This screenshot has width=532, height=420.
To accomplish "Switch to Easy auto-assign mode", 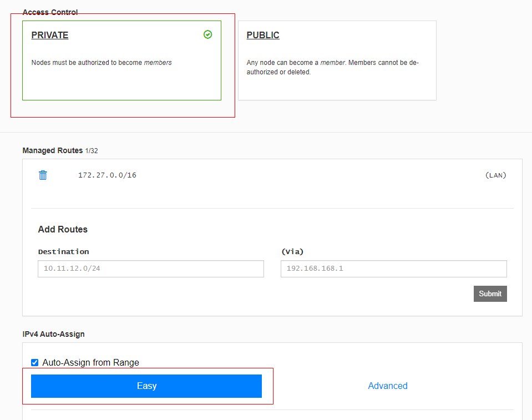I will (x=146, y=386).
